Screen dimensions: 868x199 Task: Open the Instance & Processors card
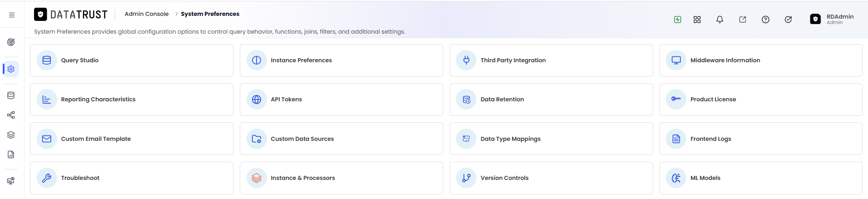click(341, 178)
